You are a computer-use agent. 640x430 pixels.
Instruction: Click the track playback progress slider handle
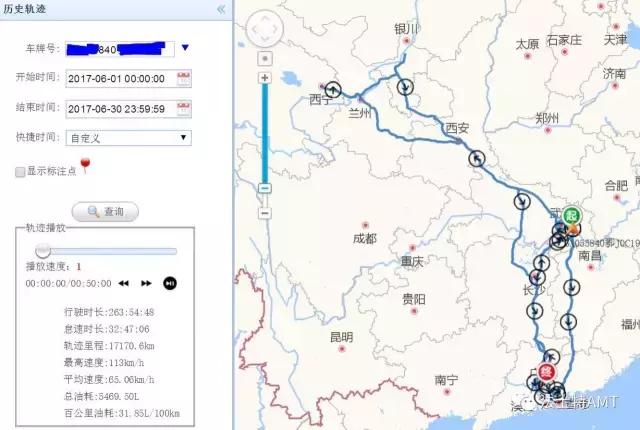pos(43,250)
